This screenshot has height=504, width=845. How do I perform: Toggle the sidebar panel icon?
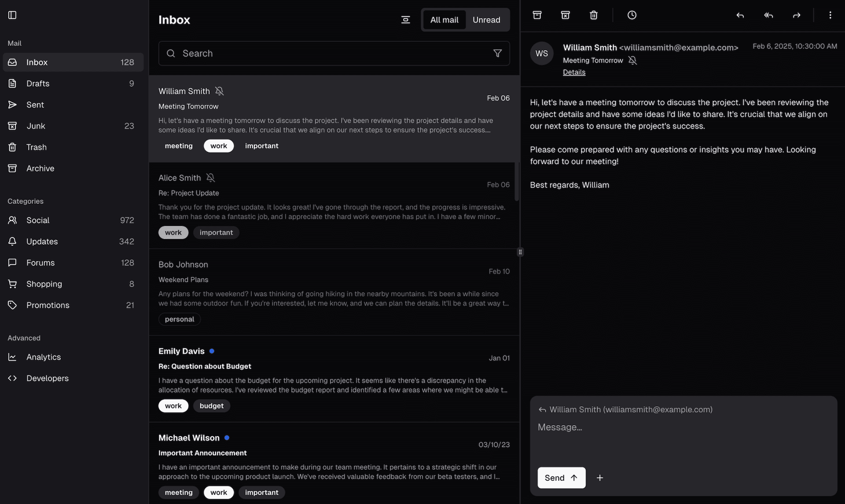click(x=12, y=15)
